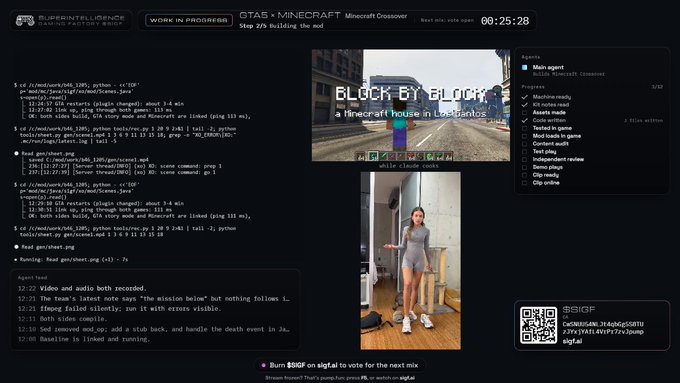
Task: Click the Minecraft hotbar in the game video
Action: [x=404, y=156]
